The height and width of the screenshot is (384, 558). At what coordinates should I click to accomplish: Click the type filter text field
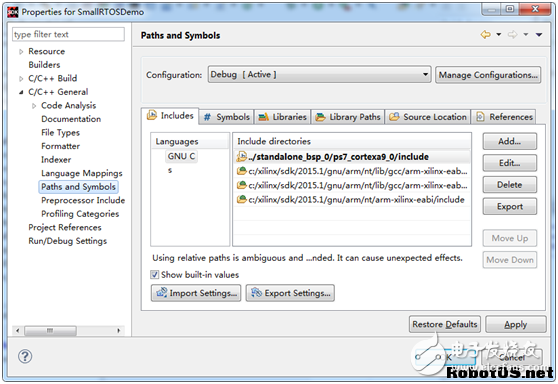(x=68, y=35)
